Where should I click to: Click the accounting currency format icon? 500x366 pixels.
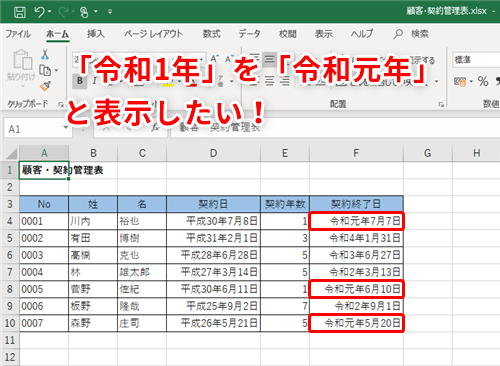(x=460, y=81)
